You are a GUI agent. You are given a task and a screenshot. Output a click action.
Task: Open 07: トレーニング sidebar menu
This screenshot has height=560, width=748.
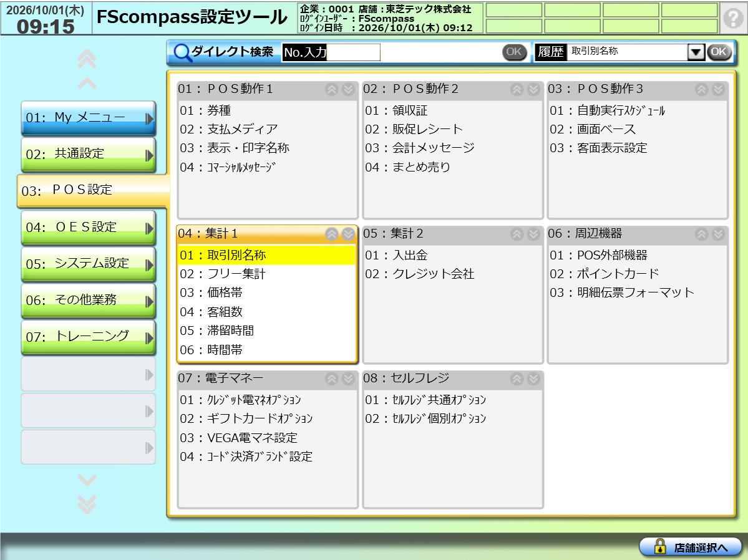click(88, 337)
